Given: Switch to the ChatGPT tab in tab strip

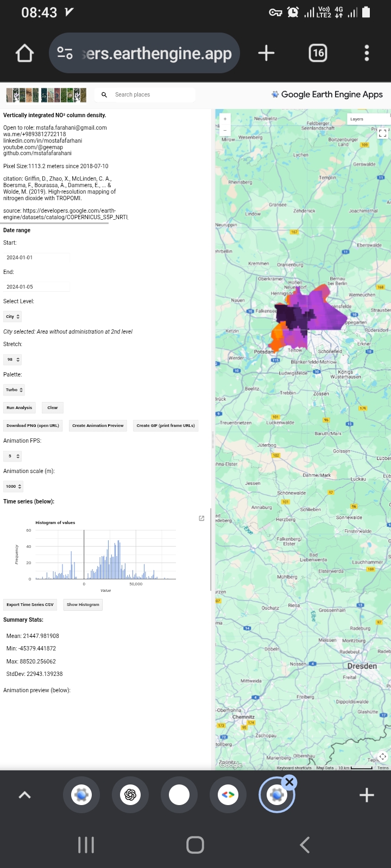Looking at the screenshot, I should (x=130, y=795).
